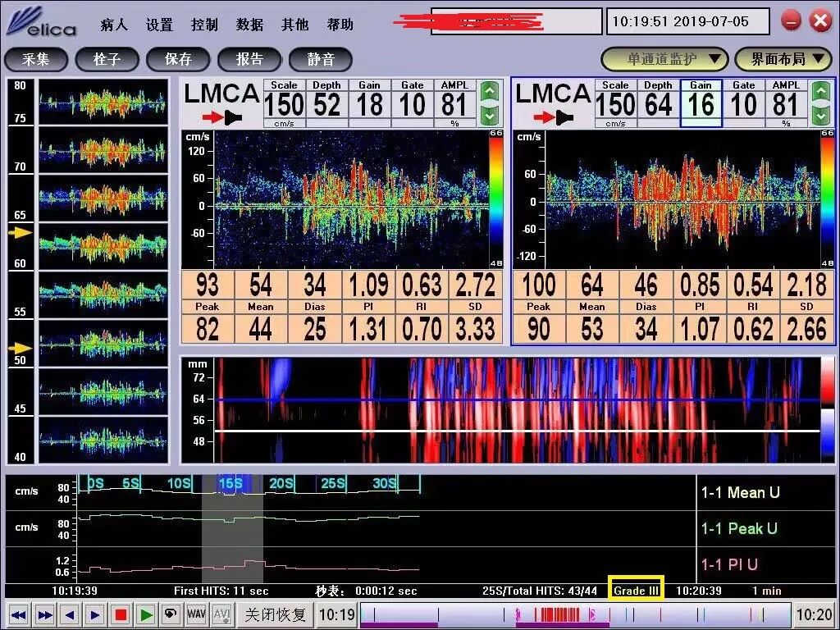Open the 单通道监护 dropdown
This screenshot has width=840, height=630.
click(664, 59)
